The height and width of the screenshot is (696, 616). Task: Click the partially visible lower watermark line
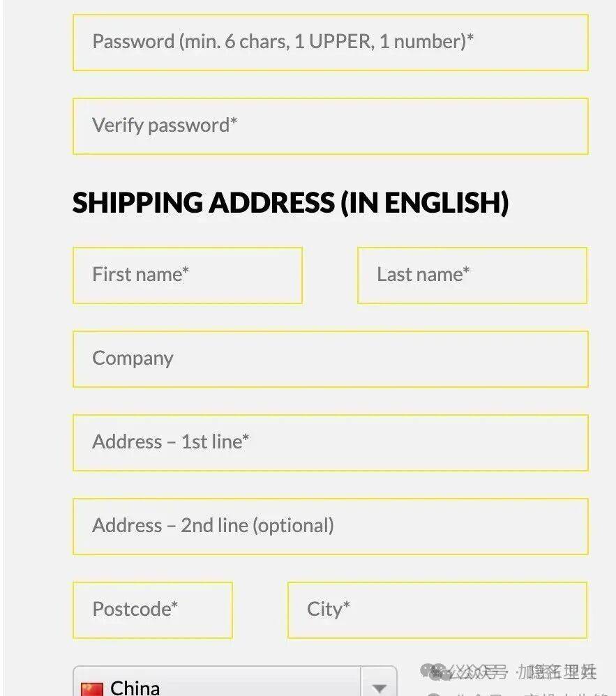click(x=516, y=693)
